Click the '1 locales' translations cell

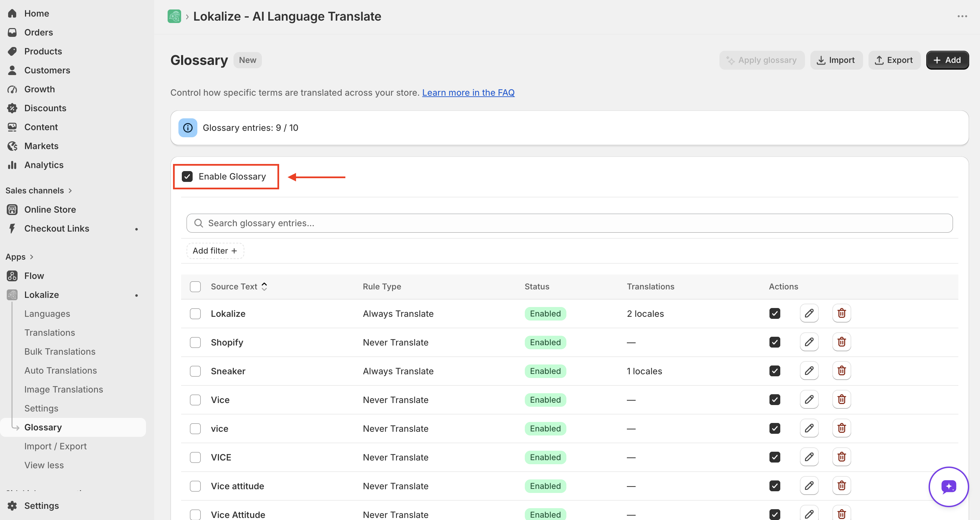[x=644, y=371]
